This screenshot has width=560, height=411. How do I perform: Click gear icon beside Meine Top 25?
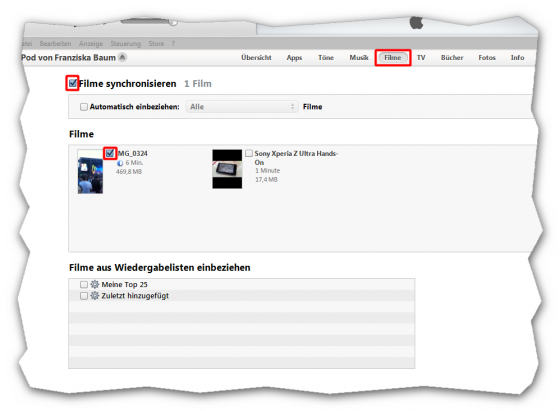(x=95, y=284)
